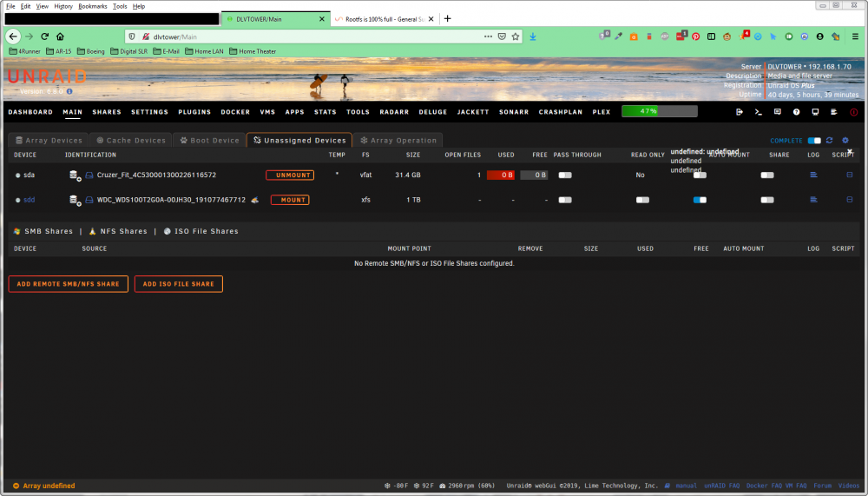Image resolution: width=868 pixels, height=496 pixels.
Task: Switch to the Array Operation tab
Action: click(398, 140)
